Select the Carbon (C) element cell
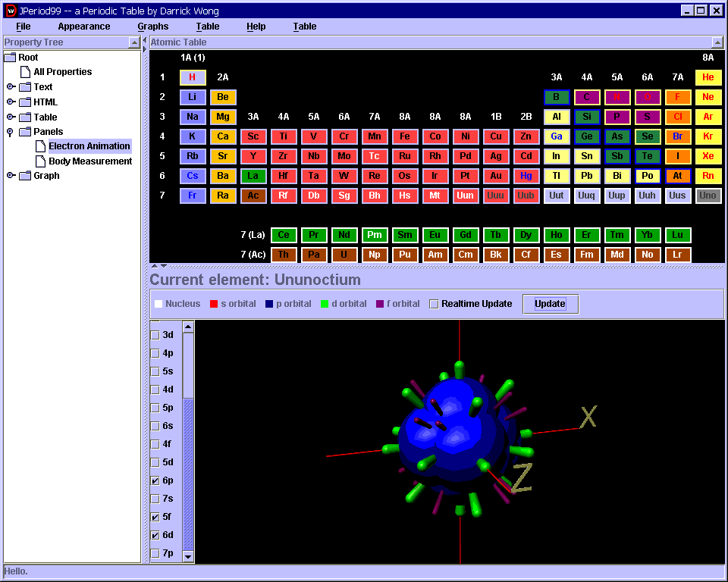Viewport: 728px width, 582px height. point(587,97)
